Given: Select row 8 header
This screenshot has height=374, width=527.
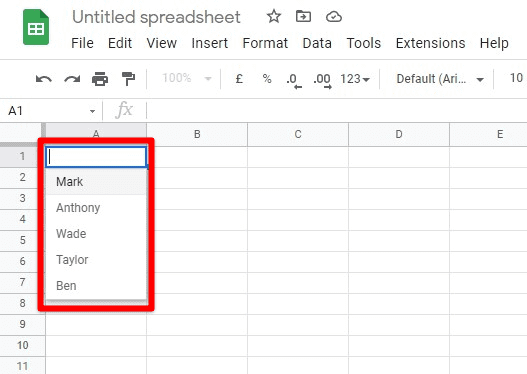Looking at the screenshot, I should [22, 303].
